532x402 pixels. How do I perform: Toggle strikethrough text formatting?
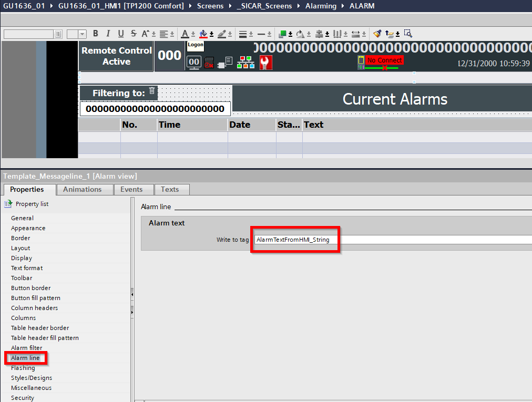(x=134, y=34)
